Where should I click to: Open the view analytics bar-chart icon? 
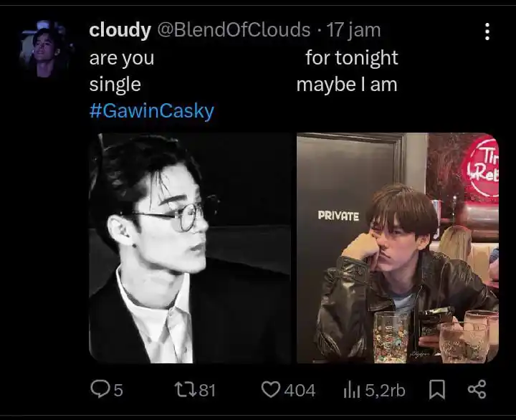click(x=351, y=389)
